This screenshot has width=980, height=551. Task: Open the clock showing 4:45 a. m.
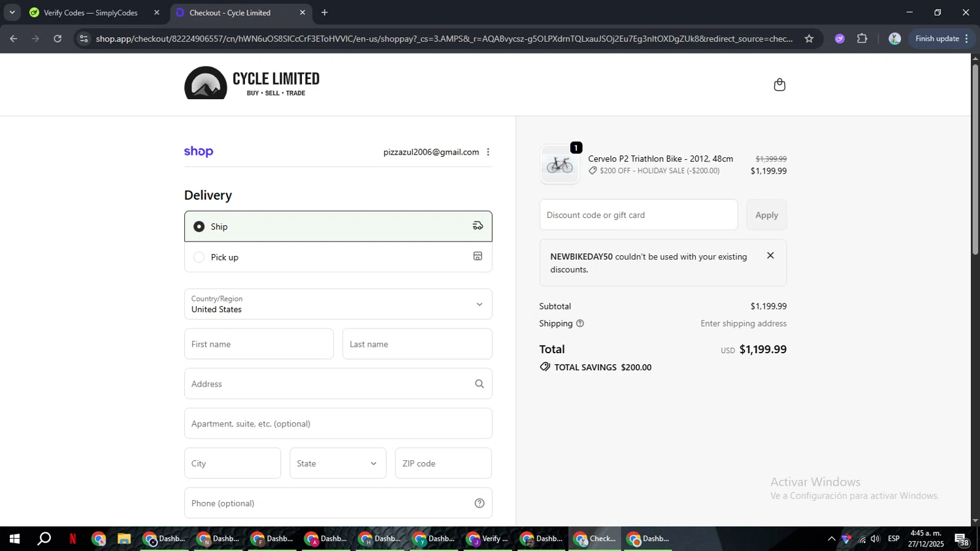tap(926, 539)
